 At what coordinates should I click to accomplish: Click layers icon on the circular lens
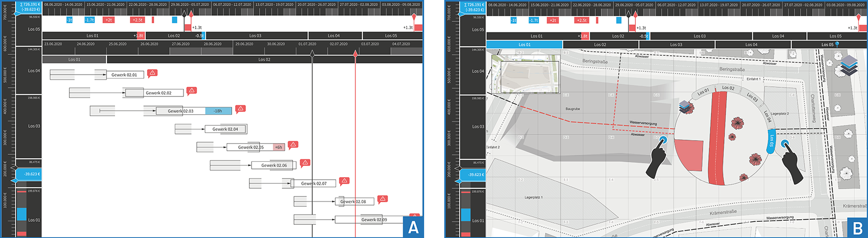684,107
